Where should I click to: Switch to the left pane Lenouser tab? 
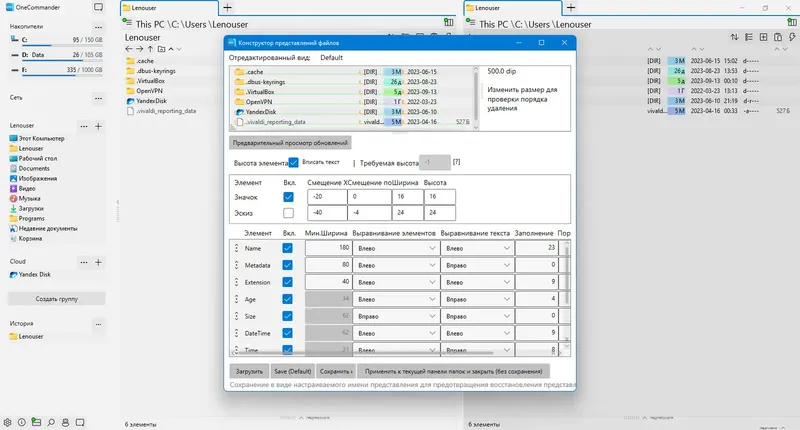click(169, 8)
